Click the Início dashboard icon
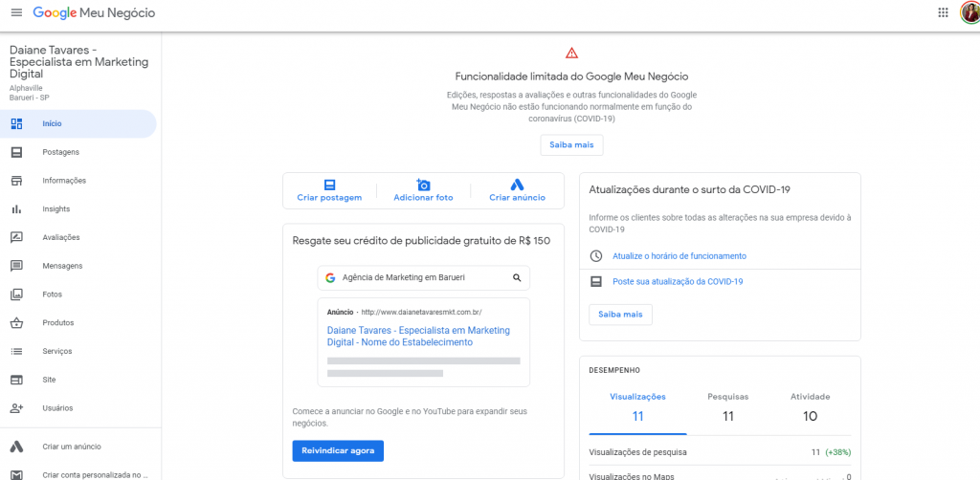The width and height of the screenshot is (980, 480). click(x=17, y=123)
